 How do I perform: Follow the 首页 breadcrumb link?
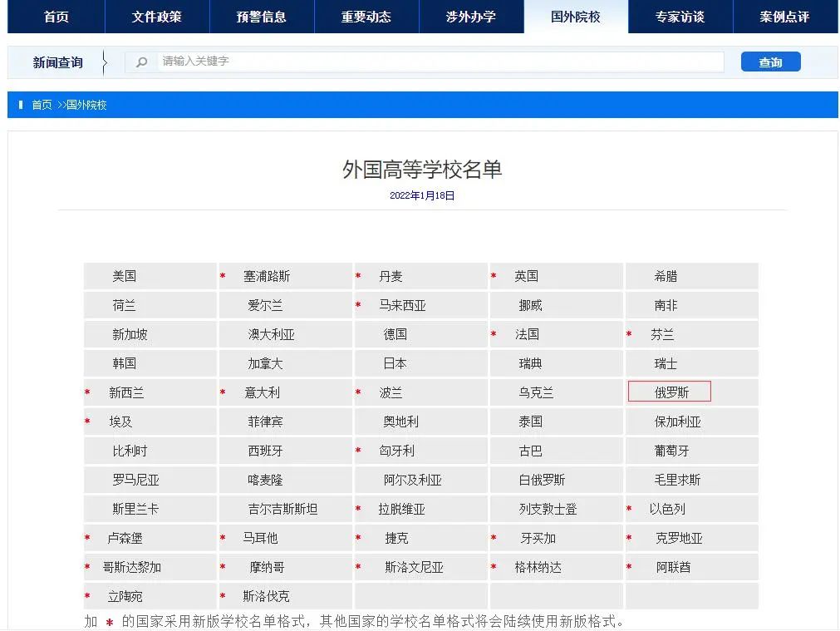point(40,104)
